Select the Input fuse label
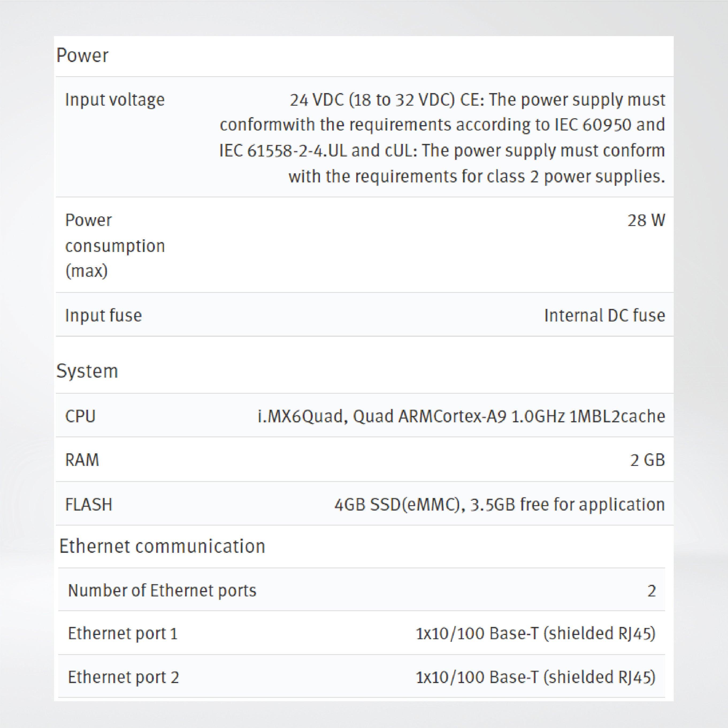 (103, 315)
